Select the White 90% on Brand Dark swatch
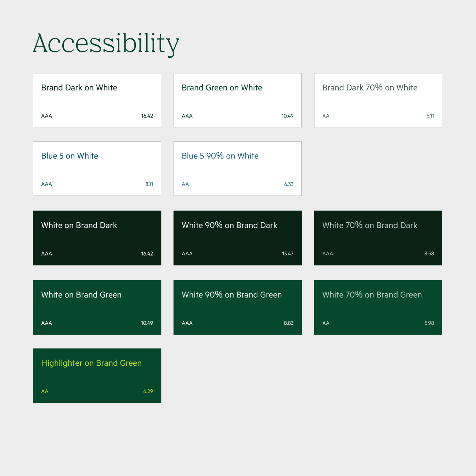The image size is (476, 476). click(x=237, y=238)
